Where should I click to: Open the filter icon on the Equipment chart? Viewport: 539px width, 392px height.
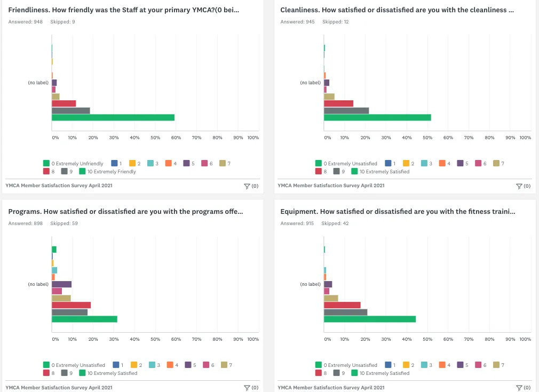(519, 388)
